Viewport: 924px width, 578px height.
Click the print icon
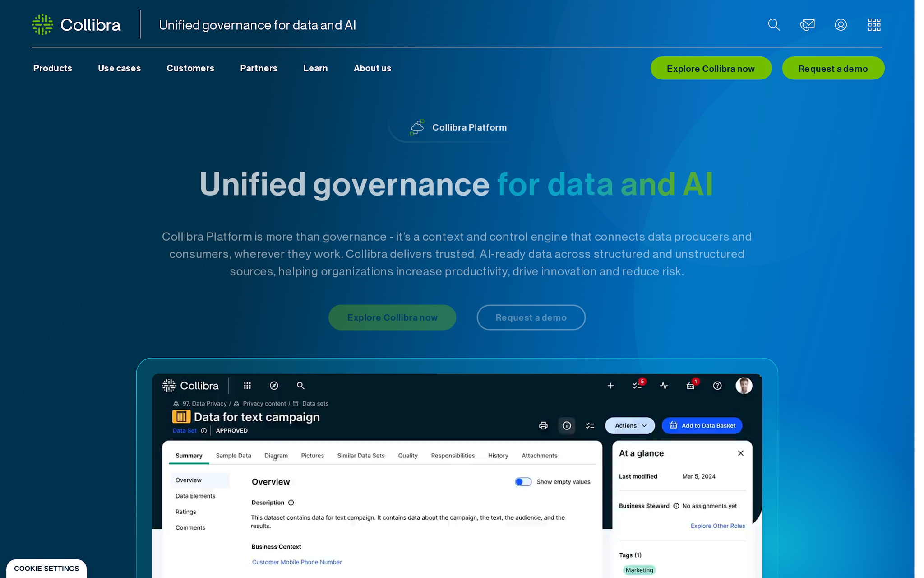543,425
